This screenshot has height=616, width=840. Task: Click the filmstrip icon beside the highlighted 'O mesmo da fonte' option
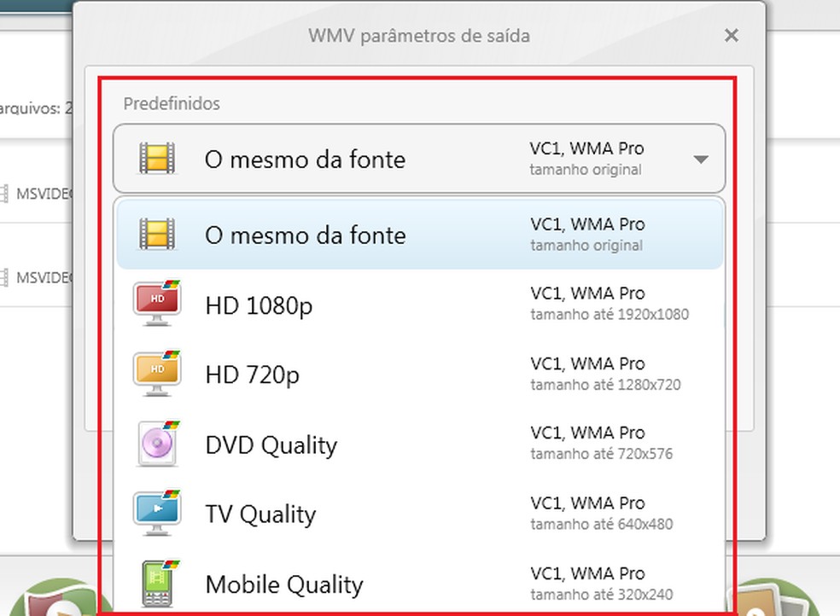[157, 235]
